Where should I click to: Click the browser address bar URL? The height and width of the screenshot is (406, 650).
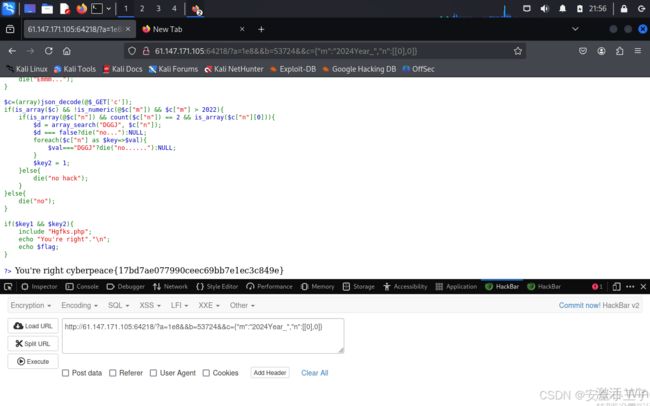[x=286, y=51]
